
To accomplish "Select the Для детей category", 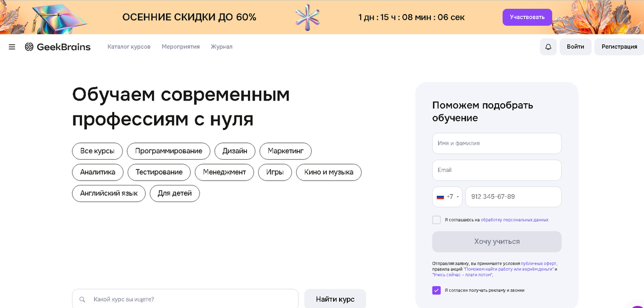I will (x=174, y=194).
